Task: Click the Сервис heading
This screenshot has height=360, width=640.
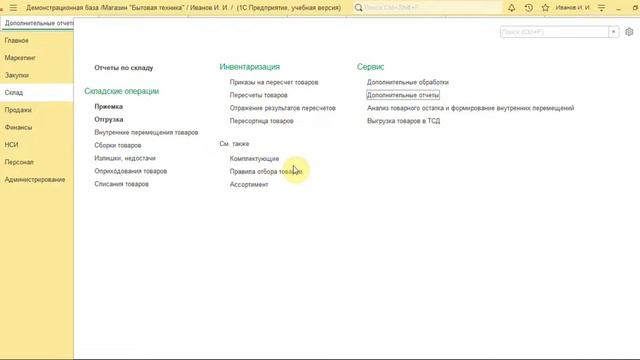Action: tap(371, 67)
